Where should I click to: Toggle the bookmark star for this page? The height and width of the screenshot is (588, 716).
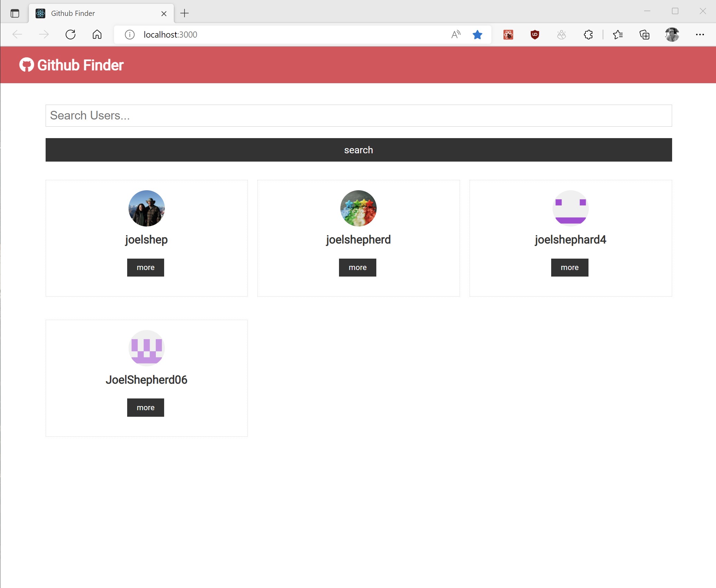point(478,35)
